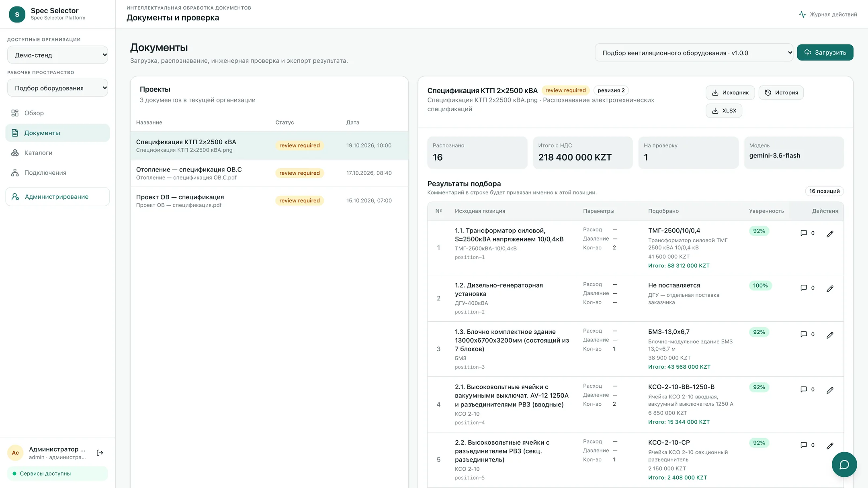Expand the Подбор вентиляционного оборудования v1.0.0 selector

694,53
